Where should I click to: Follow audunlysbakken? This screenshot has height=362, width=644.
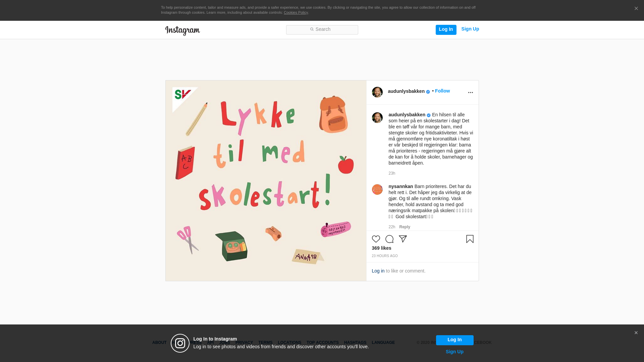[x=442, y=91]
